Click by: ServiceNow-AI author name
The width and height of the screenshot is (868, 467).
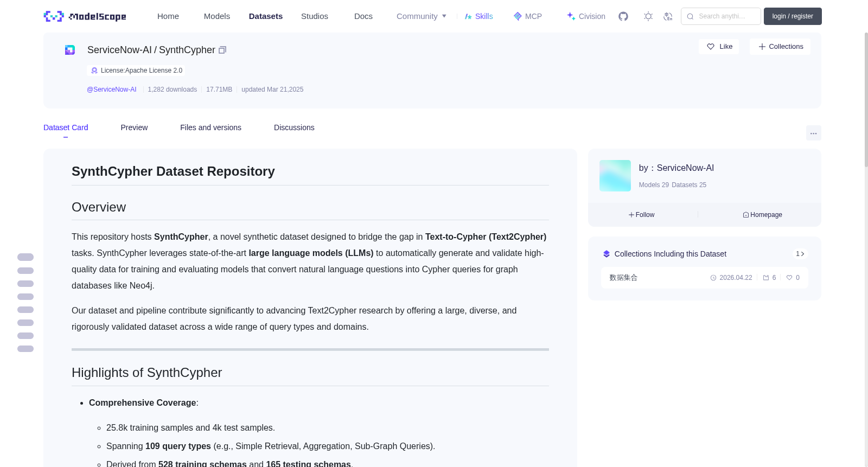[x=676, y=168]
